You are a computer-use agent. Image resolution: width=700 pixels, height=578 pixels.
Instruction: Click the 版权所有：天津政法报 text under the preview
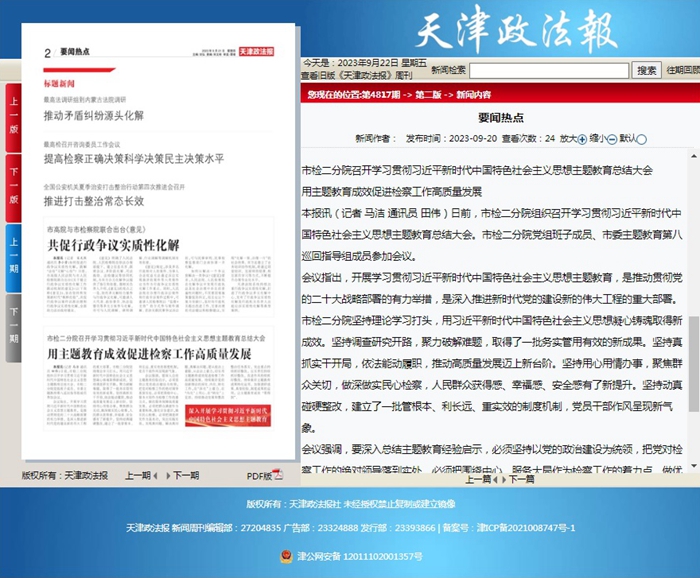click(x=65, y=476)
